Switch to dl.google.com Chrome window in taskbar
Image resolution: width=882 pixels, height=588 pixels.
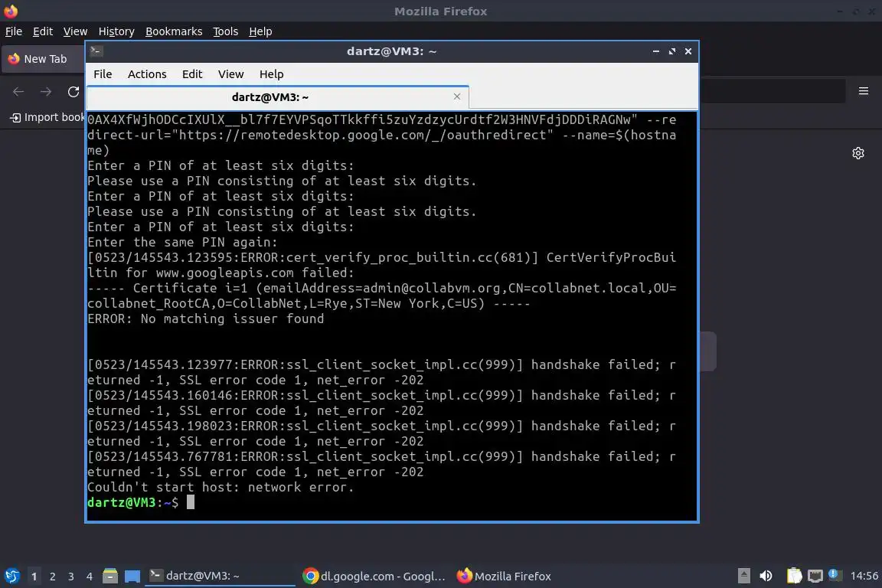(x=374, y=576)
